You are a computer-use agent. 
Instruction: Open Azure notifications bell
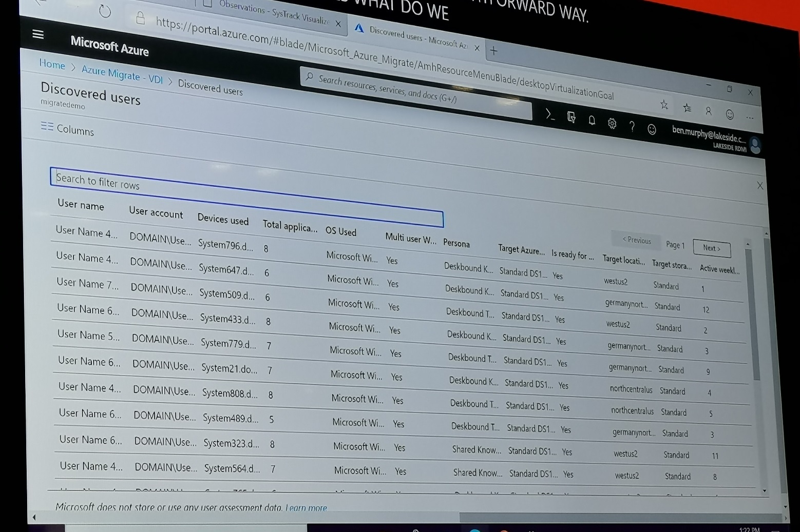tap(592, 120)
